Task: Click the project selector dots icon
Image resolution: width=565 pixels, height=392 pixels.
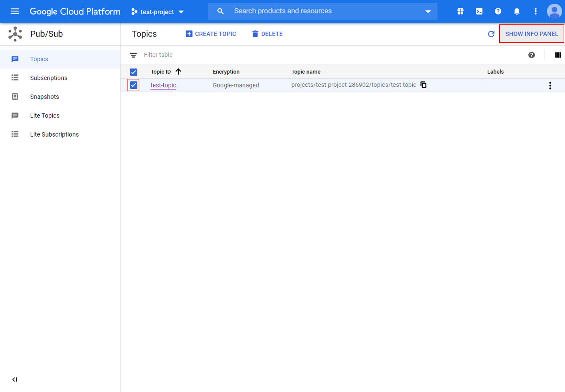Action: click(134, 12)
